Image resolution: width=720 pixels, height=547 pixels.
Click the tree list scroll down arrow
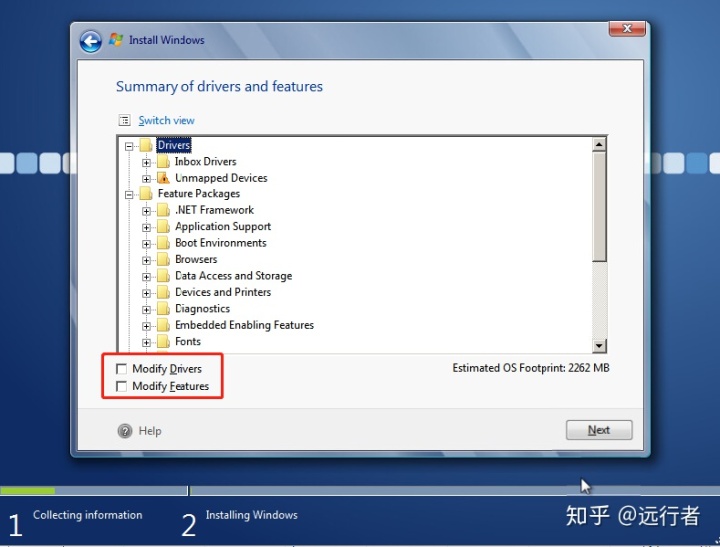[599, 345]
